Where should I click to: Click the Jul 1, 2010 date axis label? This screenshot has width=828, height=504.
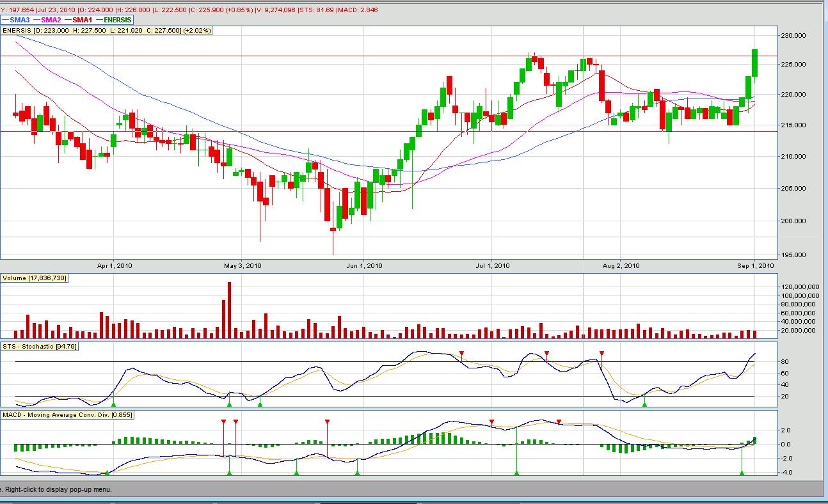tap(493, 265)
